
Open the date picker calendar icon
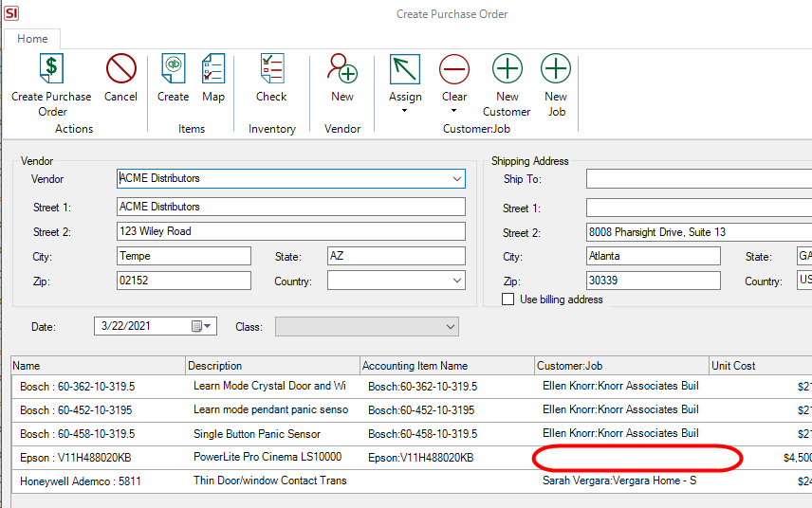click(196, 326)
